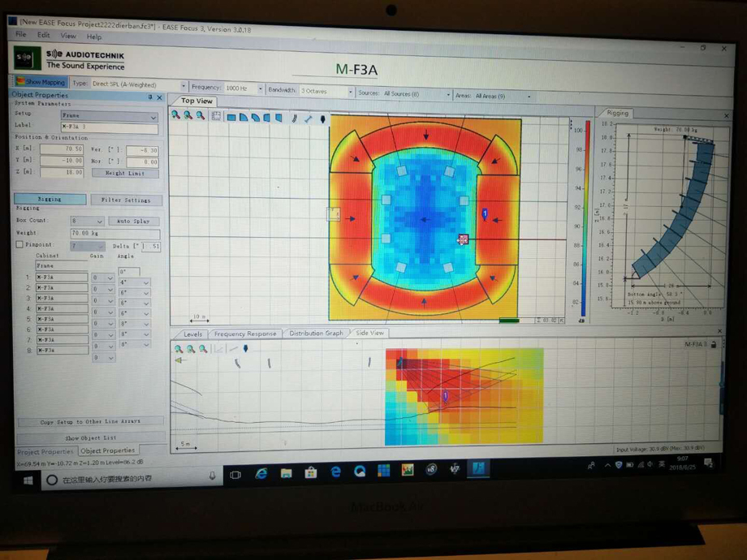
Task: Click the grid layout icon in Top View toolbar
Action: pyautogui.click(x=216, y=117)
